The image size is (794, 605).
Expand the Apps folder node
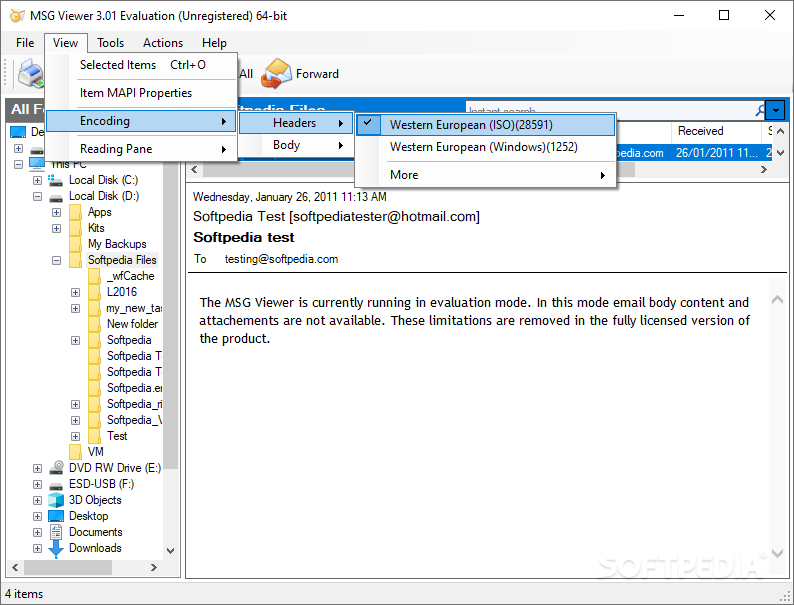tap(56, 212)
